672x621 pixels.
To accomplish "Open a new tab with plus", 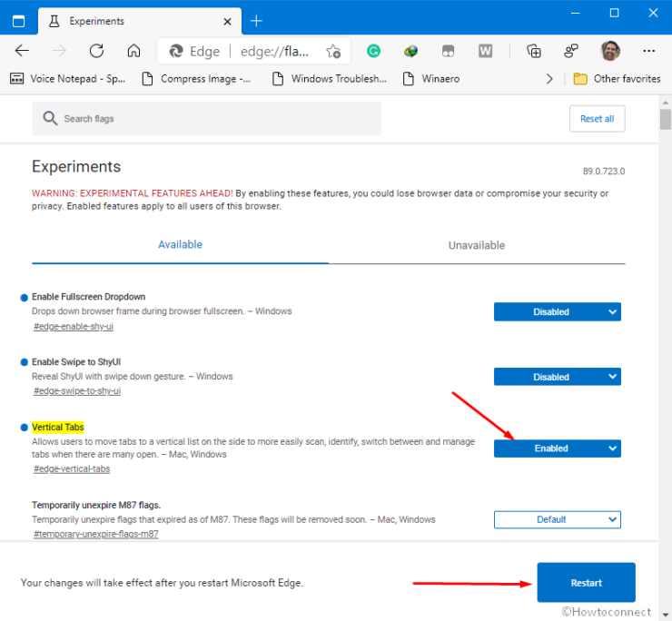I will click(x=256, y=21).
